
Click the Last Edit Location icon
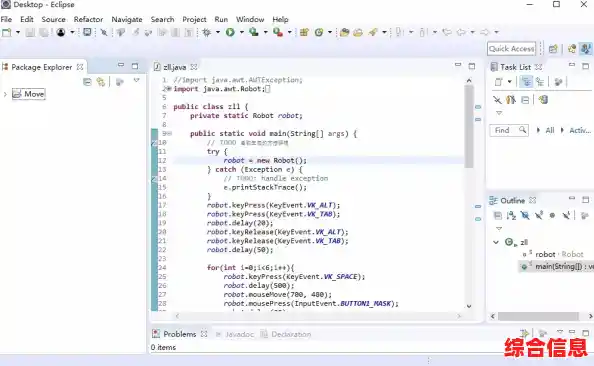point(447,32)
